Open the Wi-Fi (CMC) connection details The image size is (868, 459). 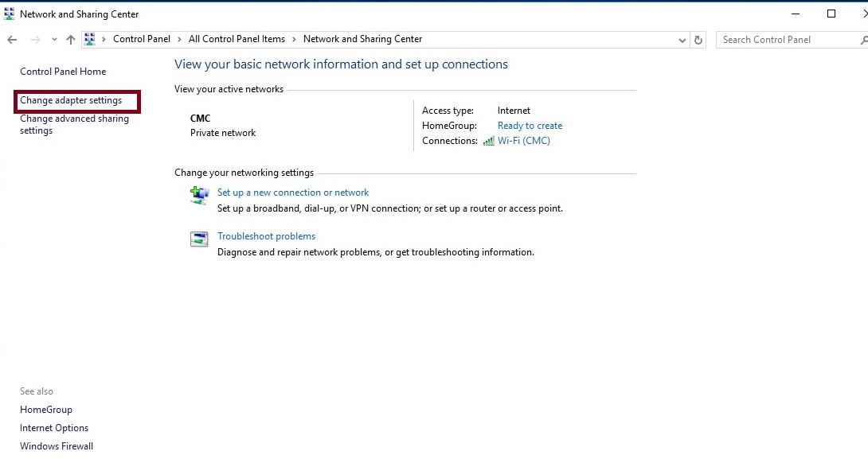523,141
